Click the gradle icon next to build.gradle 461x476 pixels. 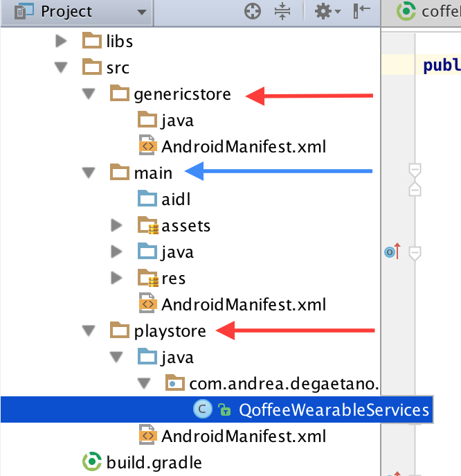pyautogui.click(x=92, y=461)
